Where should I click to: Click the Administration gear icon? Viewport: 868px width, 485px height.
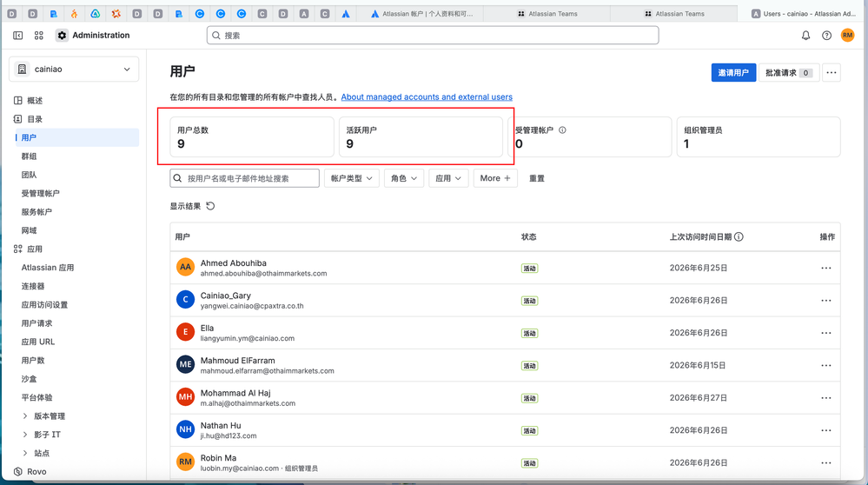pos(62,36)
